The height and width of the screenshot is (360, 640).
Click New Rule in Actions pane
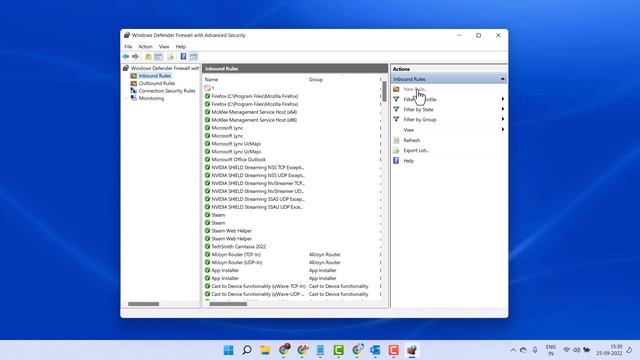[x=415, y=89]
